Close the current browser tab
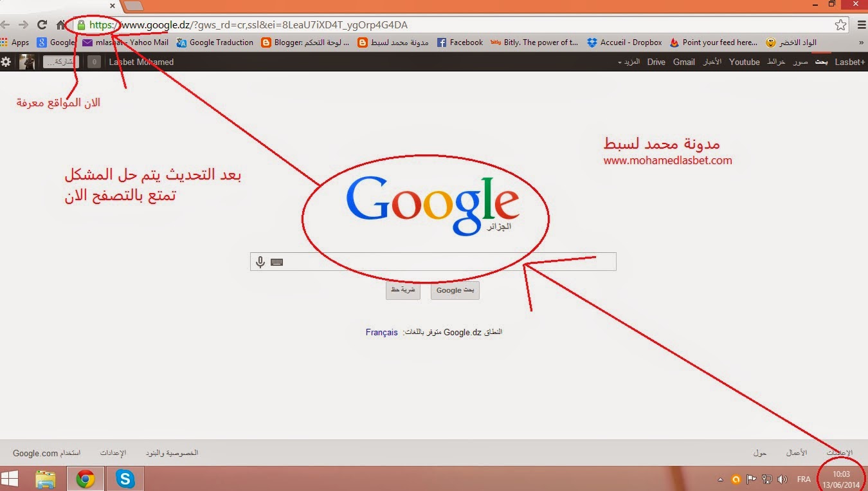Viewport: 868px width, 491px height. click(x=112, y=5)
